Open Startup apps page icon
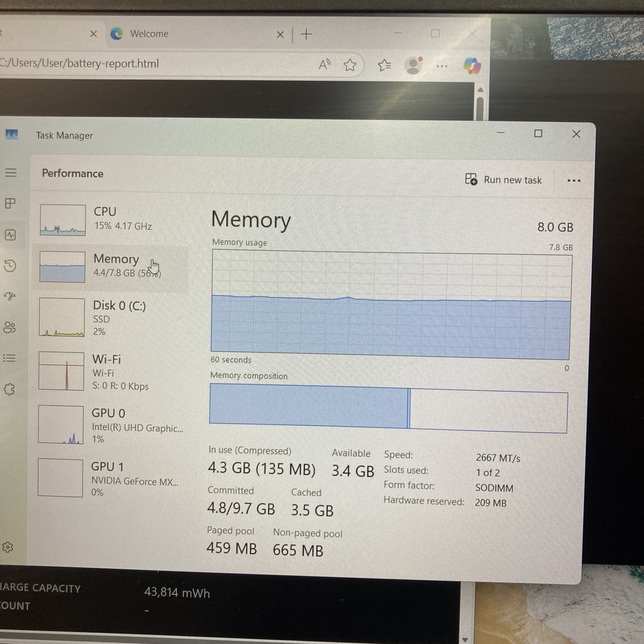Image resolution: width=644 pixels, height=644 pixels. point(10,296)
